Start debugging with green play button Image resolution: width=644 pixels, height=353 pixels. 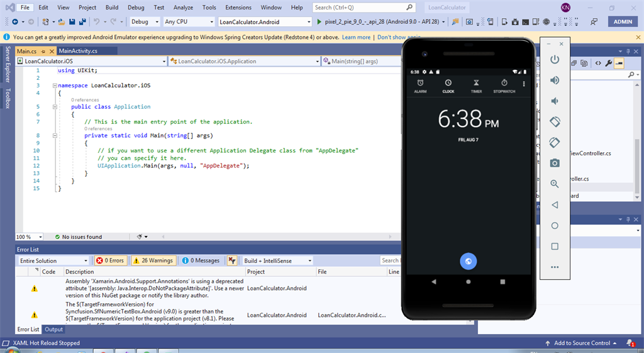click(319, 22)
